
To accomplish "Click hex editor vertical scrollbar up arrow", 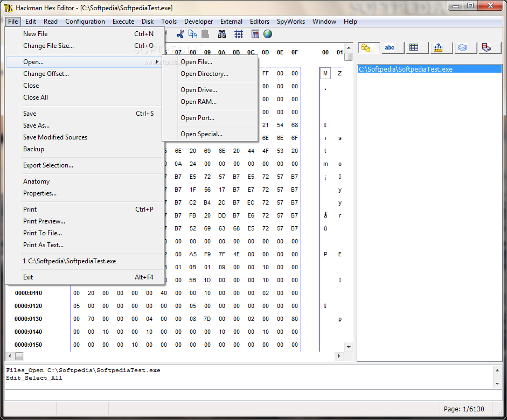I will click(349, 48).
